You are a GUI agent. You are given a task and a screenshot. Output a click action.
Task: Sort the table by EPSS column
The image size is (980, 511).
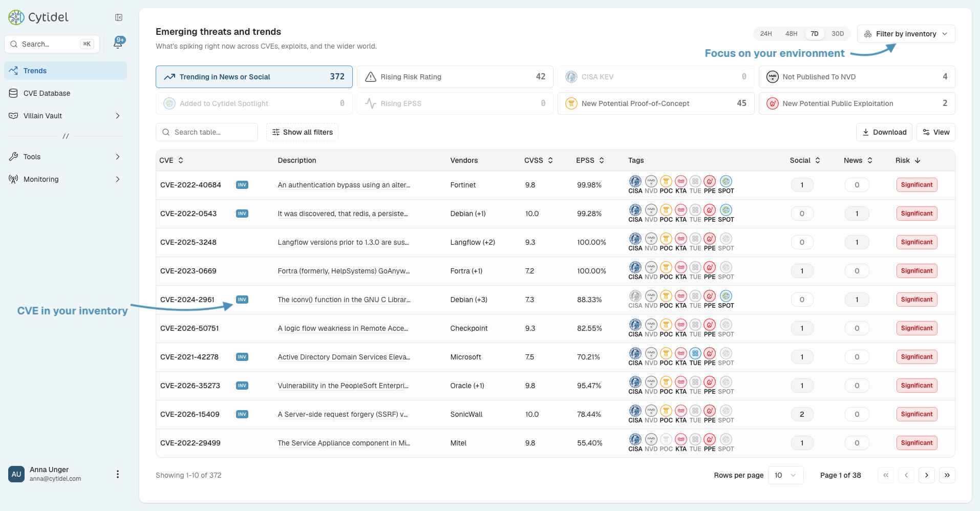point(590,160)
